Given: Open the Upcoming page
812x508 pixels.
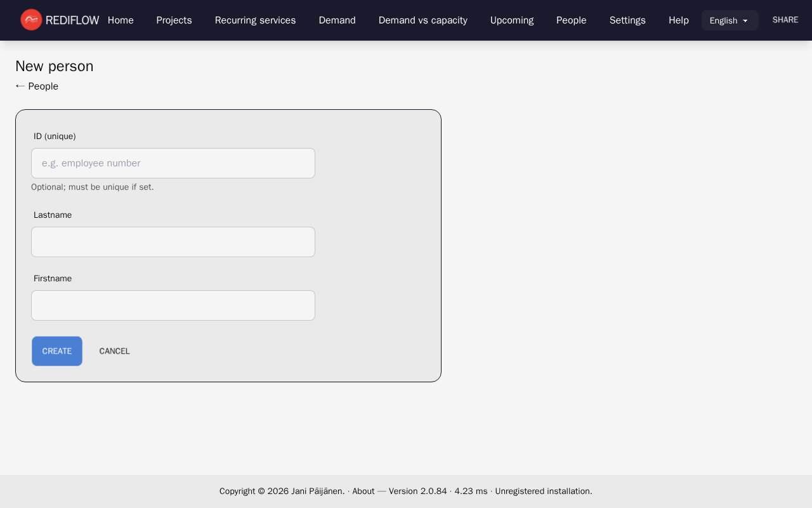Looking at the screenshot, I should [511, 20].
